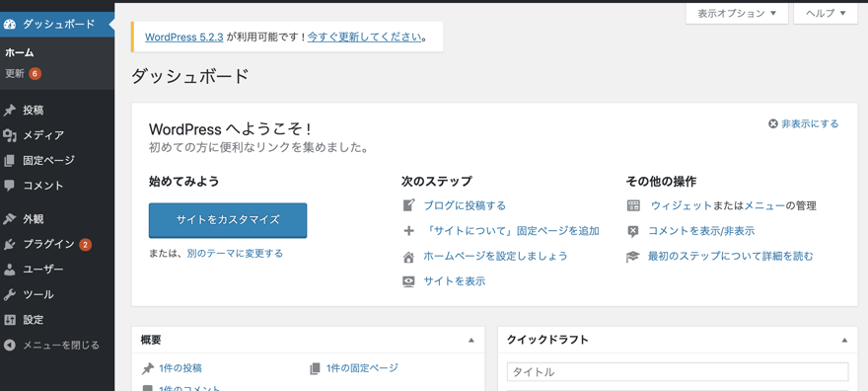
Task: Click the メニュー link in その他の操作
Action: (x=764, y=206)
